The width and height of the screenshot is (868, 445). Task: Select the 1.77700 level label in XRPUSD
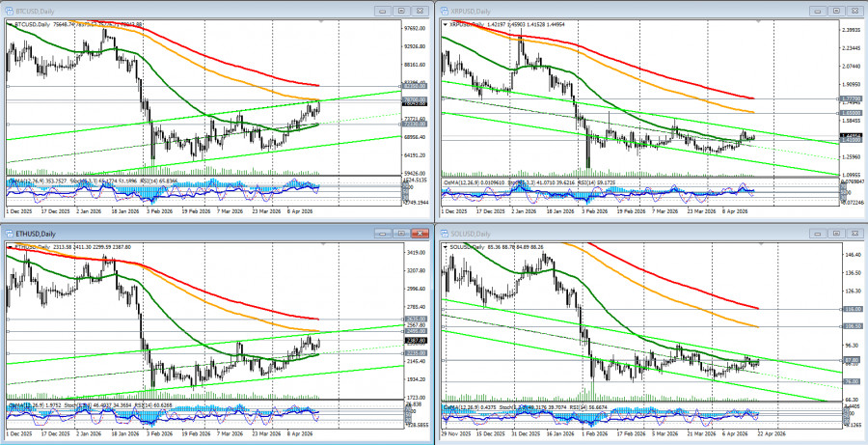click(x=852, y=98)
